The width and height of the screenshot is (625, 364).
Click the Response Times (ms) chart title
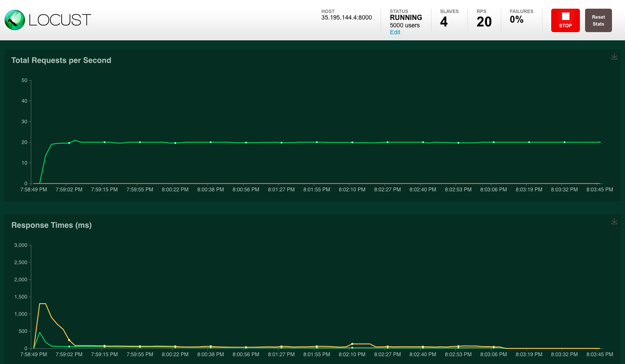click(51, 225)
